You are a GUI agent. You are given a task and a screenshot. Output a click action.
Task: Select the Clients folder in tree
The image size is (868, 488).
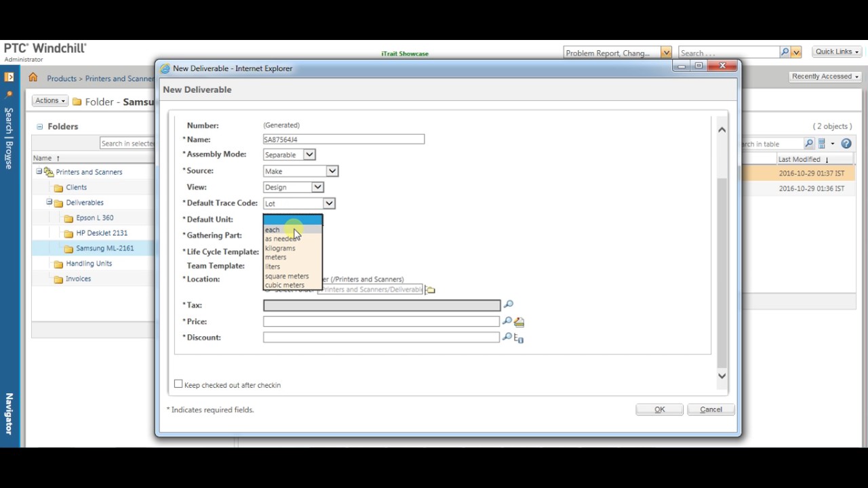pyautogui.click(x=76, y=187)
